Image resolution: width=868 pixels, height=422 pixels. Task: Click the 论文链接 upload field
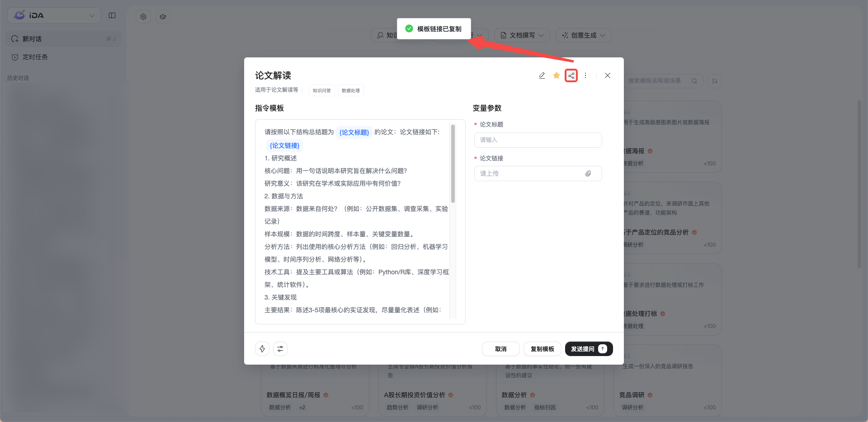click(538, 173)
